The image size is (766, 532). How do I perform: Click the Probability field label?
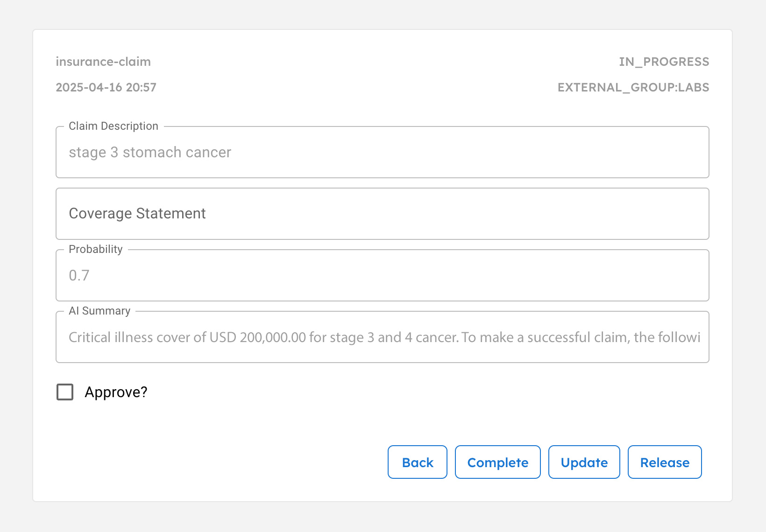[x=95, y=249]
